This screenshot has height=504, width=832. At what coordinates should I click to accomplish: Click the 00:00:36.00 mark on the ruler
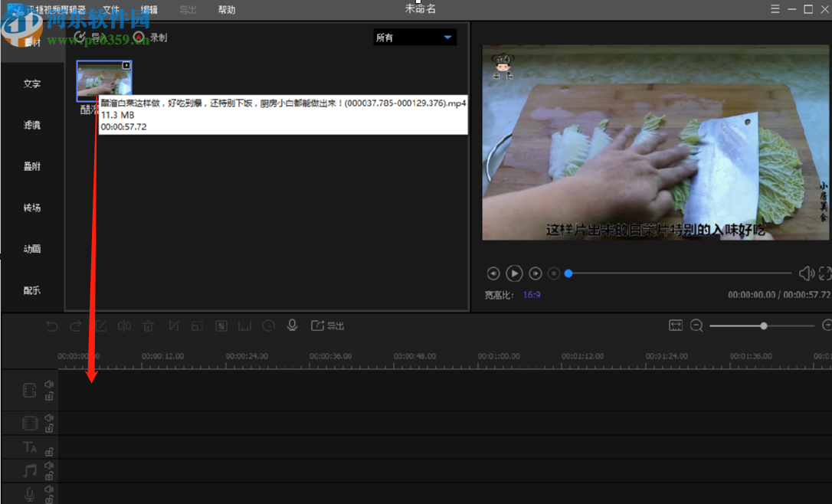(330, 356)
